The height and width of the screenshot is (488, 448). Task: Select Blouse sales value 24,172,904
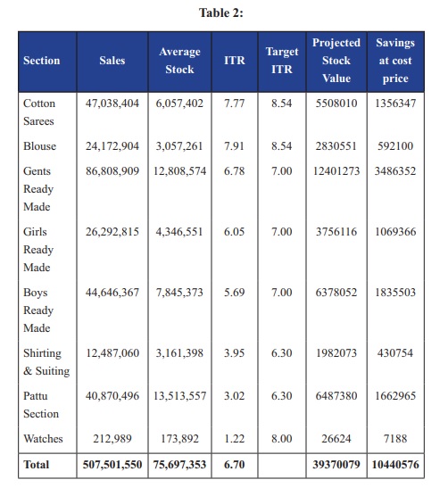pyautogui.click(x=112, y=146)
